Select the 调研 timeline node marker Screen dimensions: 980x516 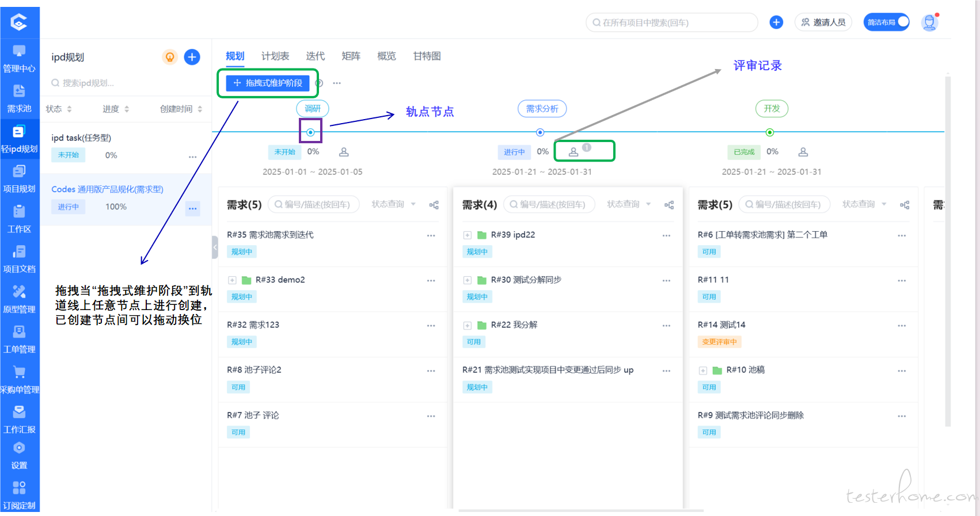[310, 132]
